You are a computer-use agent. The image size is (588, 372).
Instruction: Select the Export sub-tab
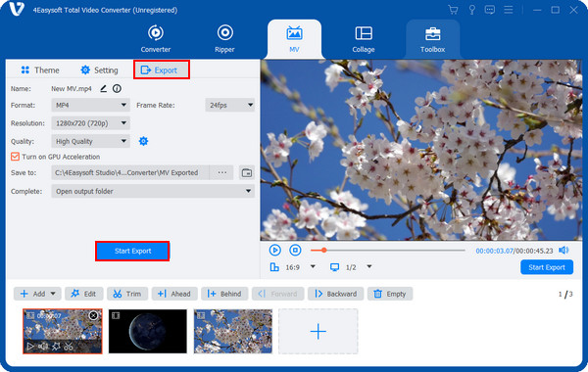coord(162,70)
